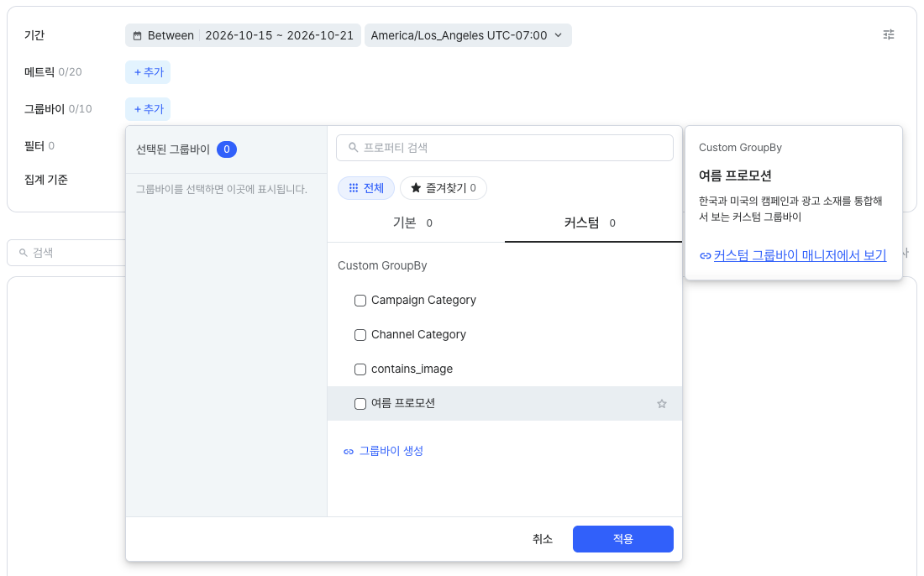Switch to the 커스텀 tab

pos(593,223)
